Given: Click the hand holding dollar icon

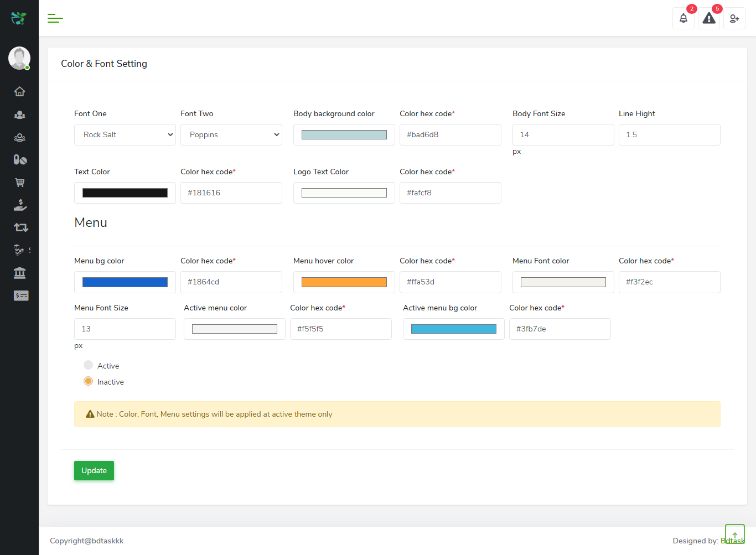Looking at the screenshot, I should [20, 205].
